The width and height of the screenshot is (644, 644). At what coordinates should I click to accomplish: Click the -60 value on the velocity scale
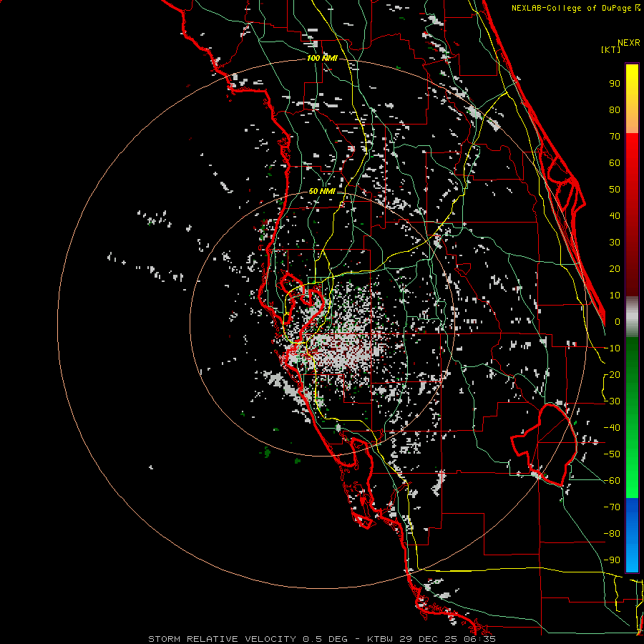(612, 481)
